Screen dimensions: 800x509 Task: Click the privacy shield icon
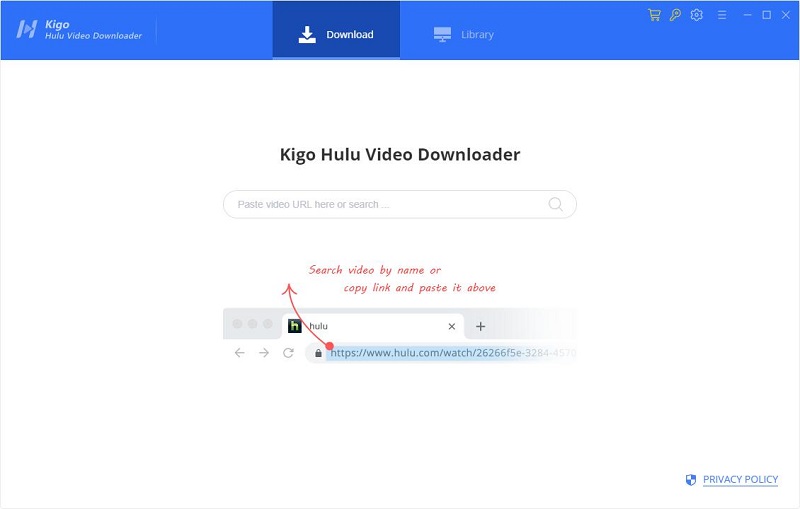click(690, 479)
